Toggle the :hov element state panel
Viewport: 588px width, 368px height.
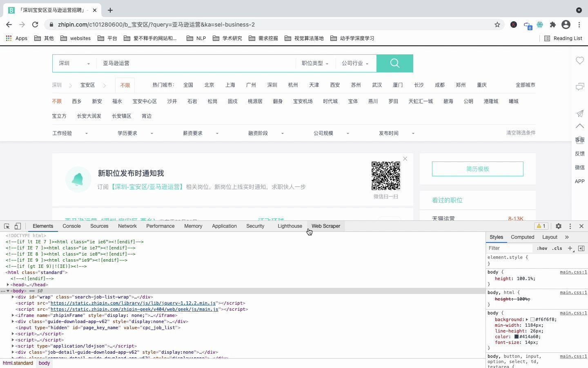542,248
